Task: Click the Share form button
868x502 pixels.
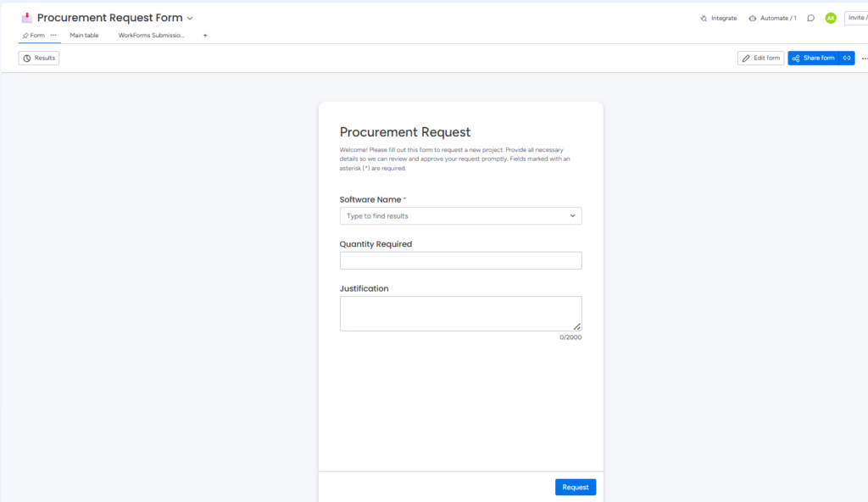Action: (813, 58)
